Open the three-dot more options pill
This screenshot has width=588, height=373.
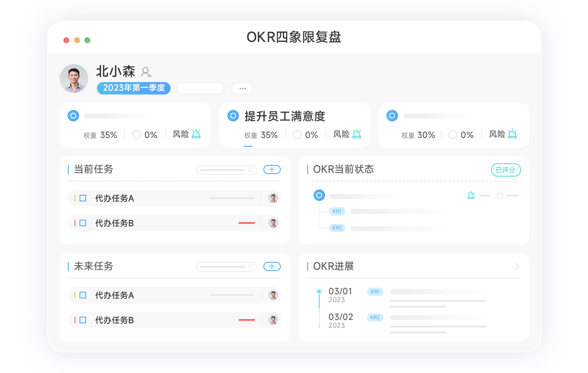(242, 88)
